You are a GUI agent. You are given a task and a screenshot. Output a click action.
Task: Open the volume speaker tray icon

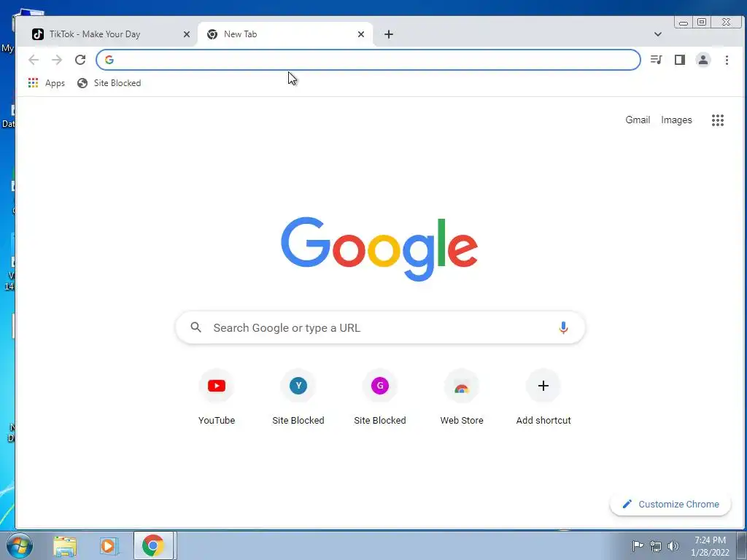[673, 546]
